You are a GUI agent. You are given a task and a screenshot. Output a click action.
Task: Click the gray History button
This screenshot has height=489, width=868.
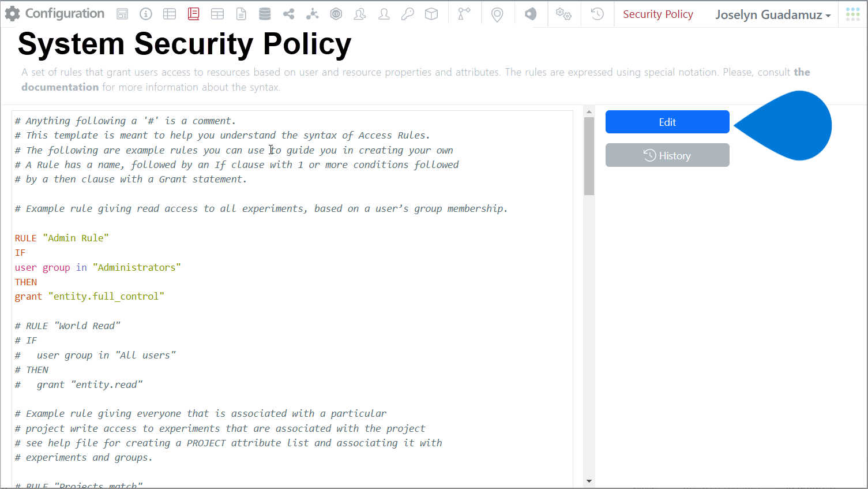[x=667, y=155]
